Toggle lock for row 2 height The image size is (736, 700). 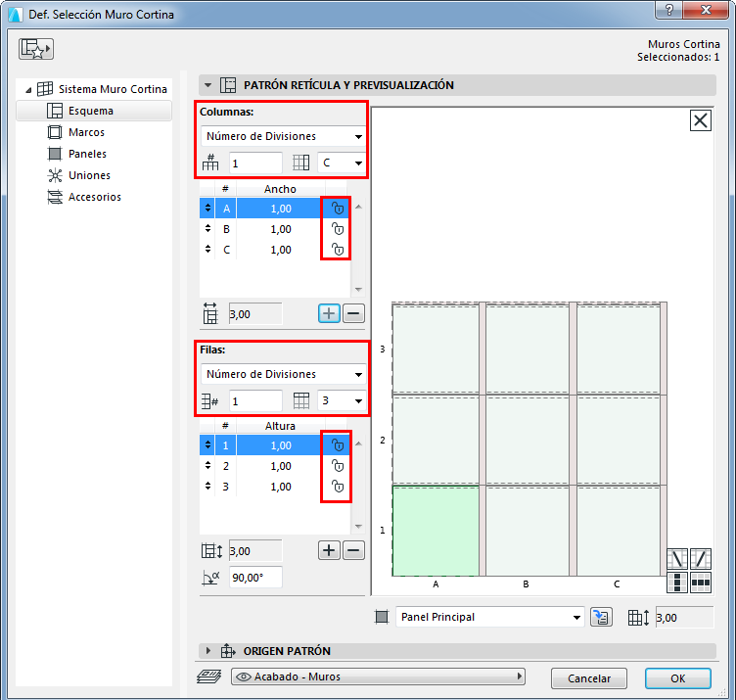tap(338, 466)
